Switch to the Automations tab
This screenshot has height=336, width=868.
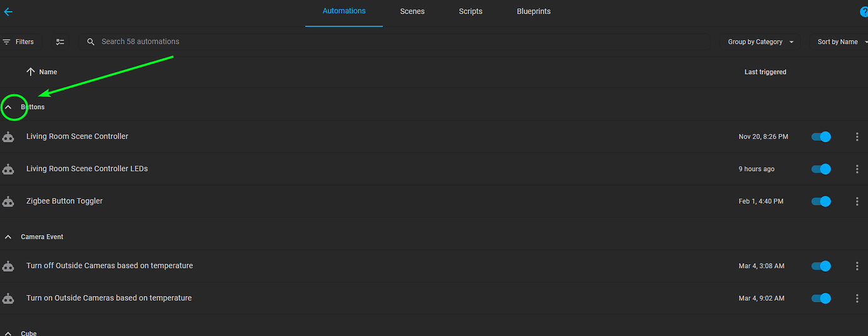[344, 11]
